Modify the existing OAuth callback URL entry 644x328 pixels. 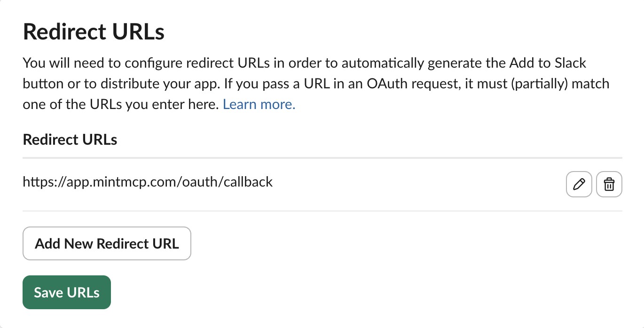tap(579, 184)
